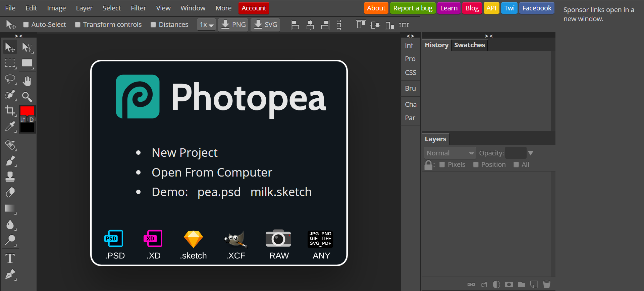Reset colors with the D button
Screen dimensions: 644x291
click(x=31, y=119)
